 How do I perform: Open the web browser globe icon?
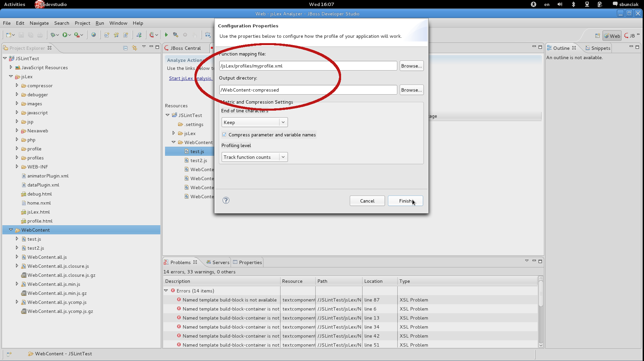[x=93, y=35]
